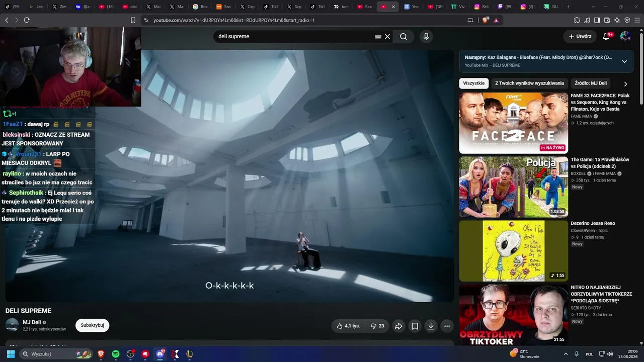Viewport: 644px width, 362px height.
Task: Open the weather widget 23°C Słonecznie
Action: pos(525,354)
